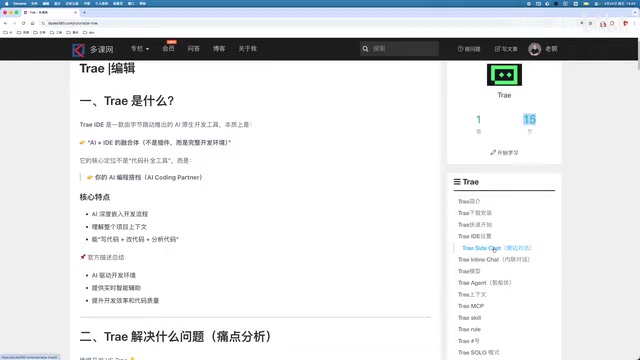Click the browser forward arrow
The width and height of the screenshot is (640, 360).
click(x=14, y=23)
